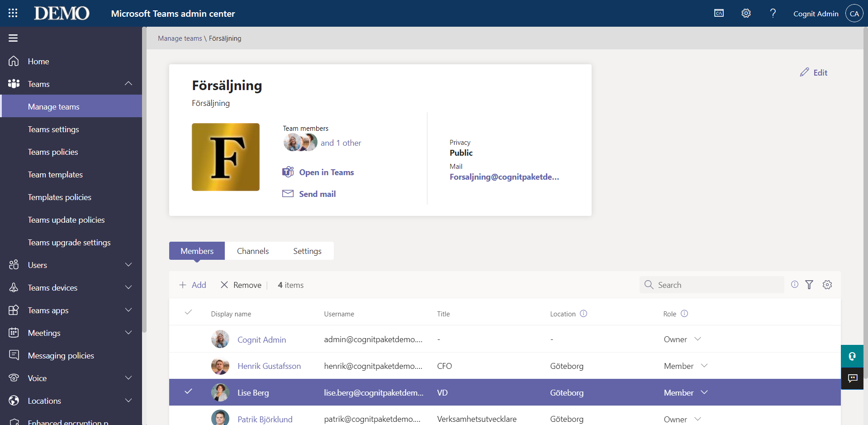Click the Edit pencil icon
Screen dimensions: 868x425
805,72
